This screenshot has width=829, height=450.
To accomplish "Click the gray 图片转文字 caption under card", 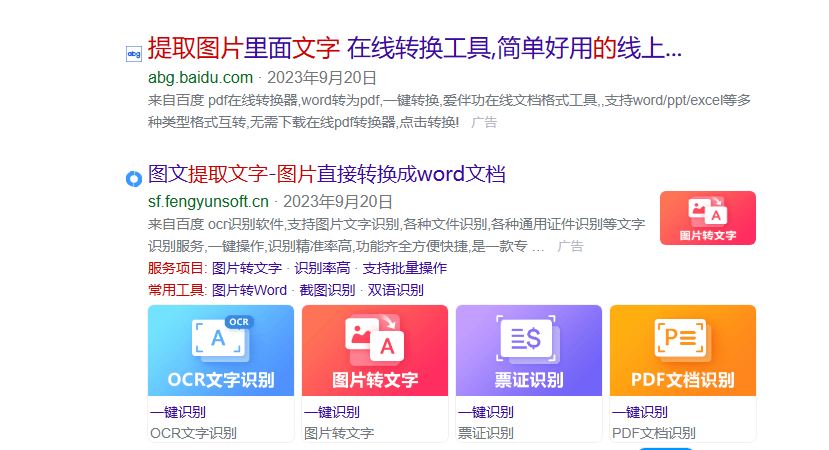I will 339,433.
